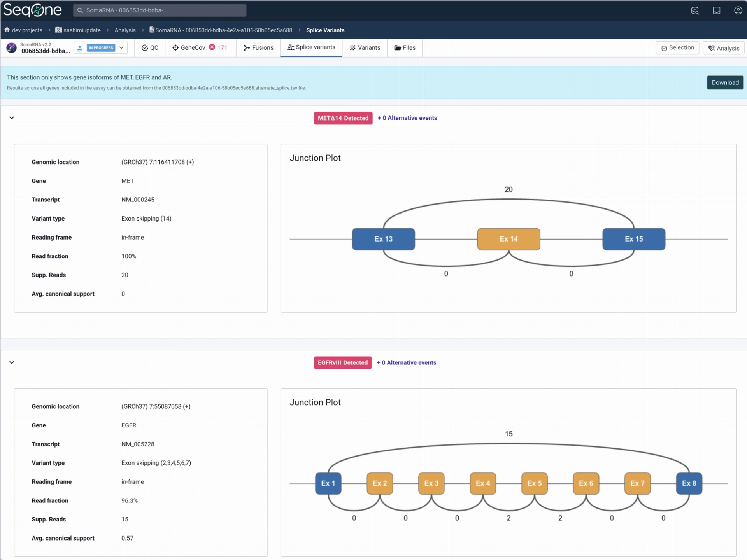Click the Download button
This screenshot has width=747, height=560.
coord(725,82)
